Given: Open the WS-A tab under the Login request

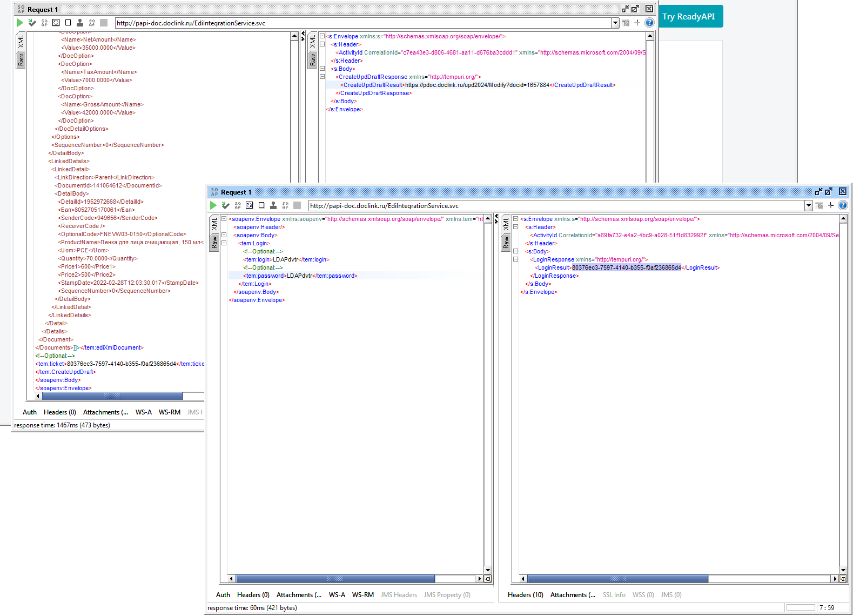Looking at the screenshot, I should tap(337, 595).
